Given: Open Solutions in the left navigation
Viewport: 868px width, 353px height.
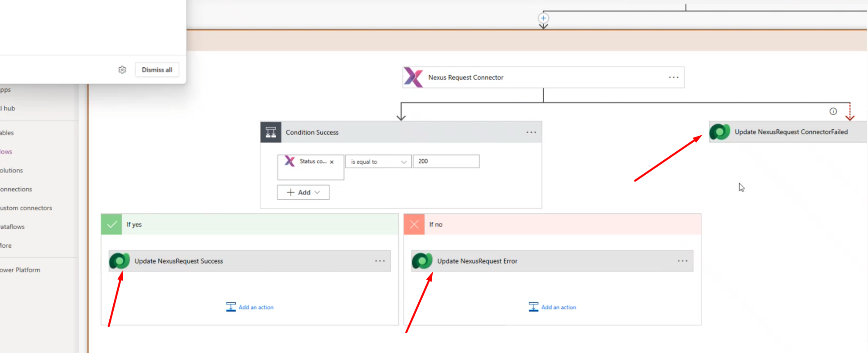Looking at the screenshot, I should click(x=11, y=170).
